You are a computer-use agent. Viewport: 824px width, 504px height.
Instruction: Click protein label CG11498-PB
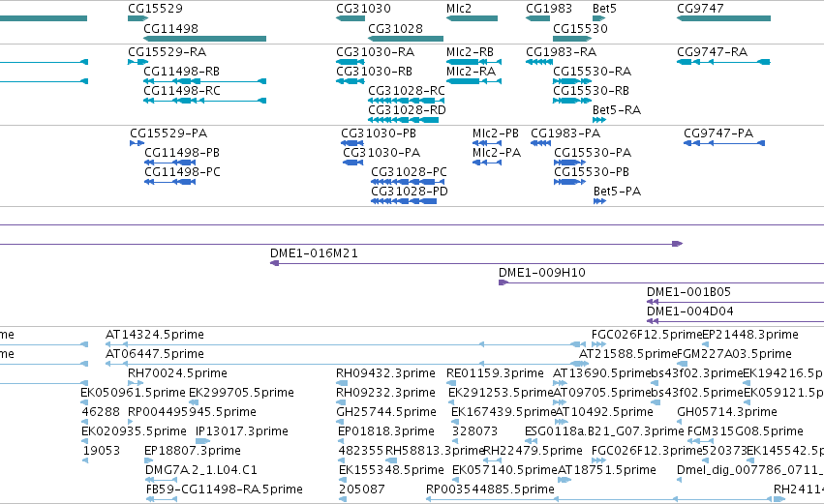click(x=182, y=153)
